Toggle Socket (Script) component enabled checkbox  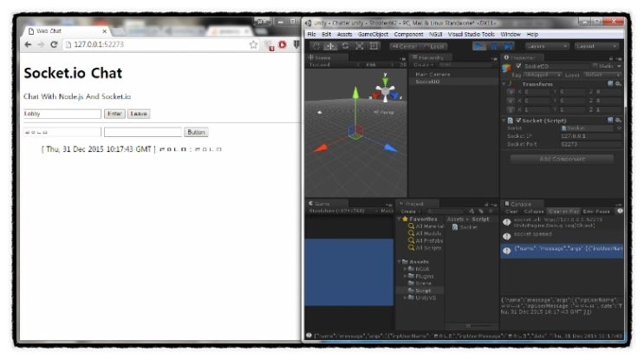[x=518, y=120]
